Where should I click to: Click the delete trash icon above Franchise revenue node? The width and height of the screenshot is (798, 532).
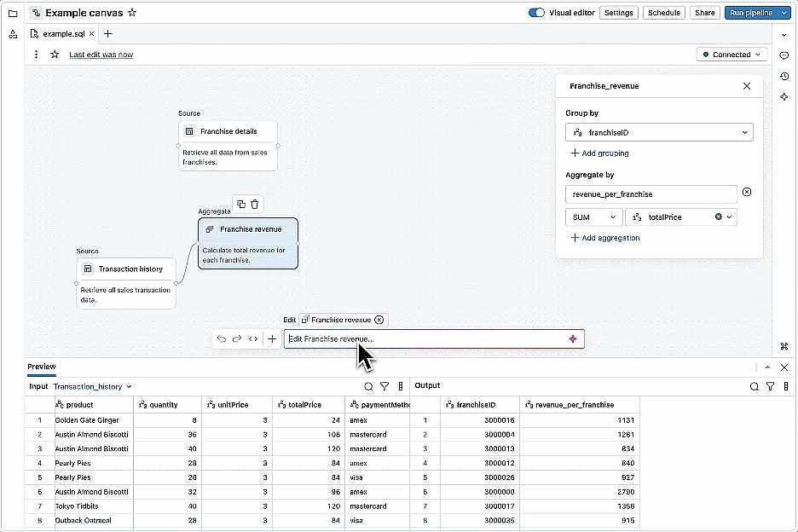tap(254, 205)
